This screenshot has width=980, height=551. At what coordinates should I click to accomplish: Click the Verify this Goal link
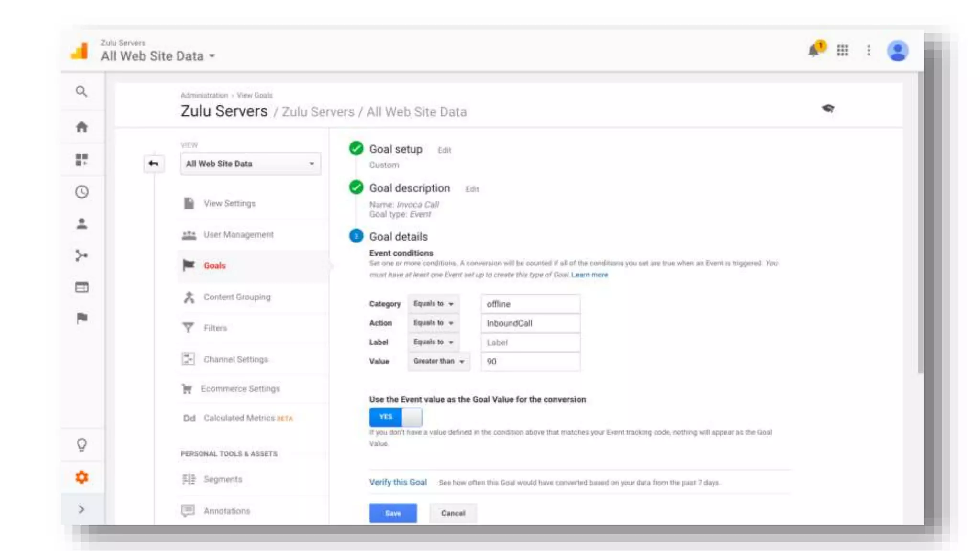398,482
